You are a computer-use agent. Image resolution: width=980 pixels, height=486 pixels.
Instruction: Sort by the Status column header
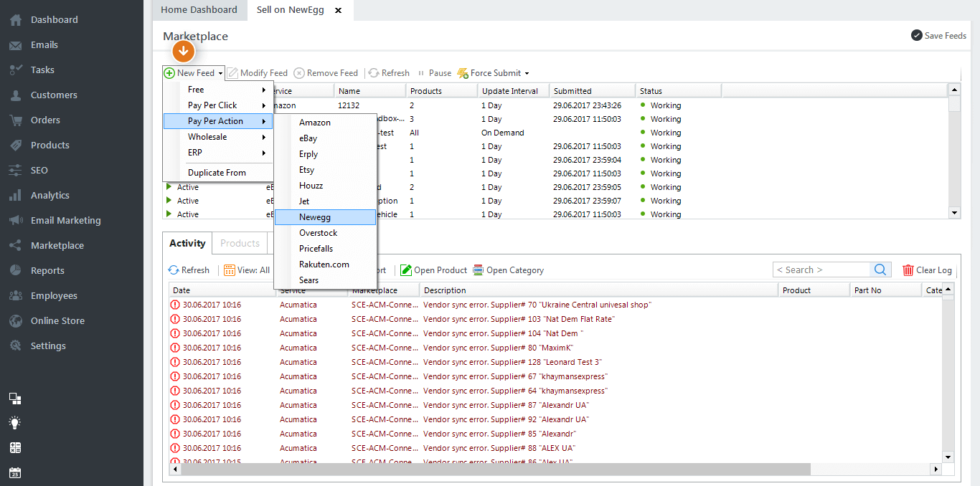(678, 91)
